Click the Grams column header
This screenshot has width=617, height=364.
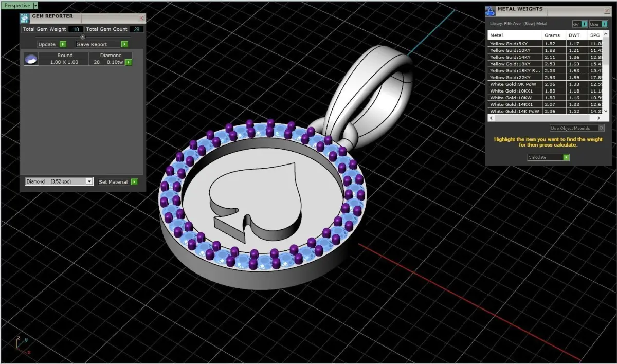tap(554, 35)
